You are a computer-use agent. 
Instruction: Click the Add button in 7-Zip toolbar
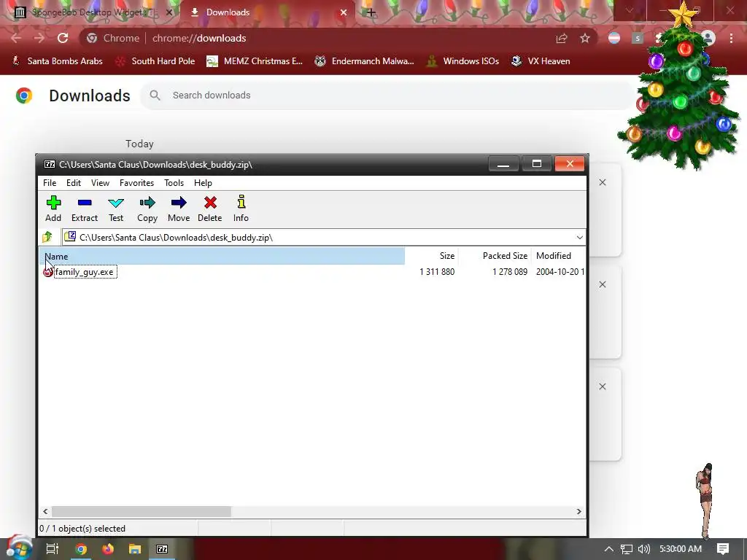tap(53, 209)
